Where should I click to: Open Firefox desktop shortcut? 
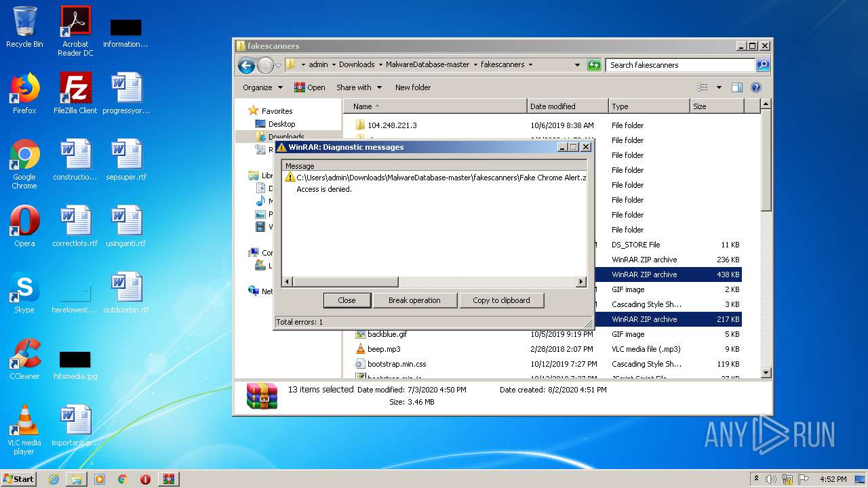tap(24, 94)
